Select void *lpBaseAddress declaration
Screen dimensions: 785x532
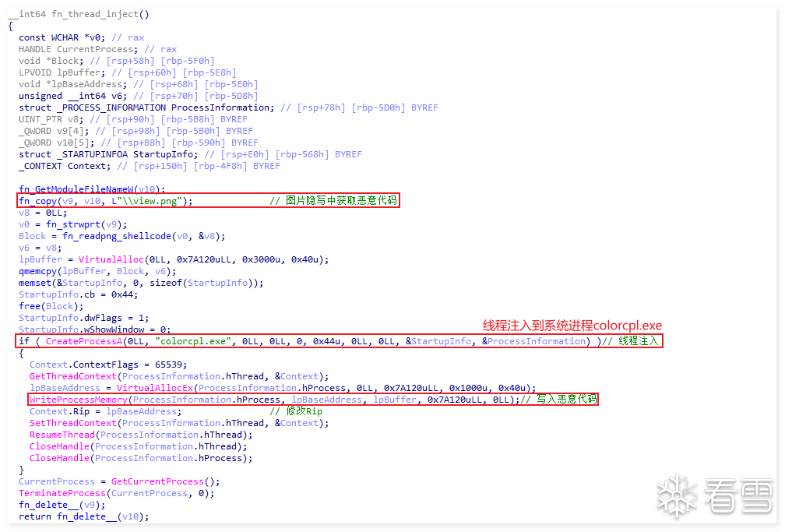click(72, 84)
